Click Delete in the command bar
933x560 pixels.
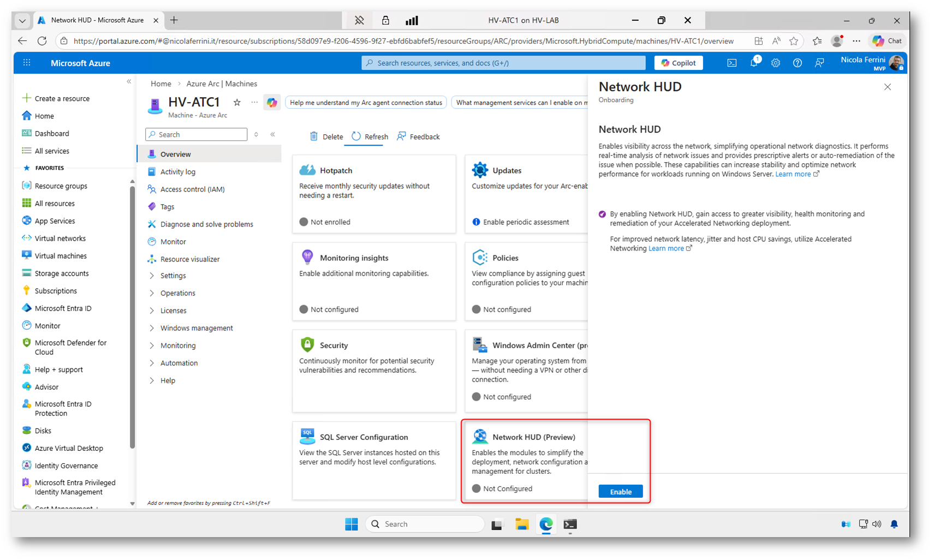coord(326,136)
